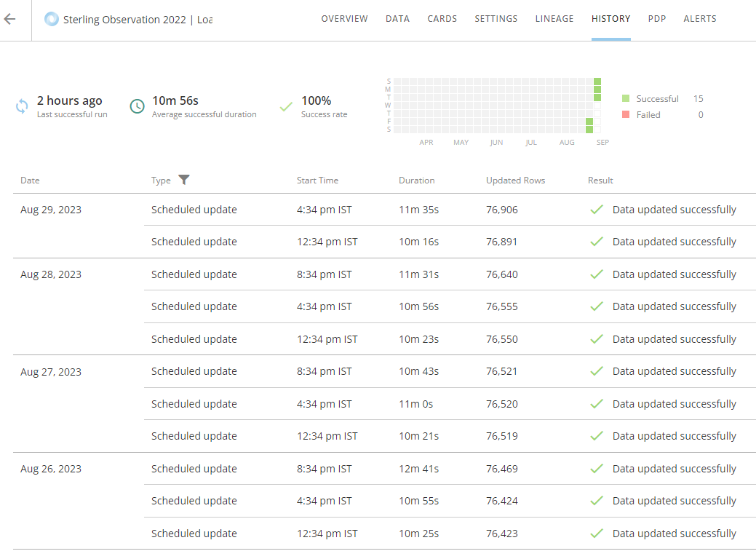Click the Date column header
Image resolution: width=756 pixels, height=551 pixels.
(x=30, y=181)
